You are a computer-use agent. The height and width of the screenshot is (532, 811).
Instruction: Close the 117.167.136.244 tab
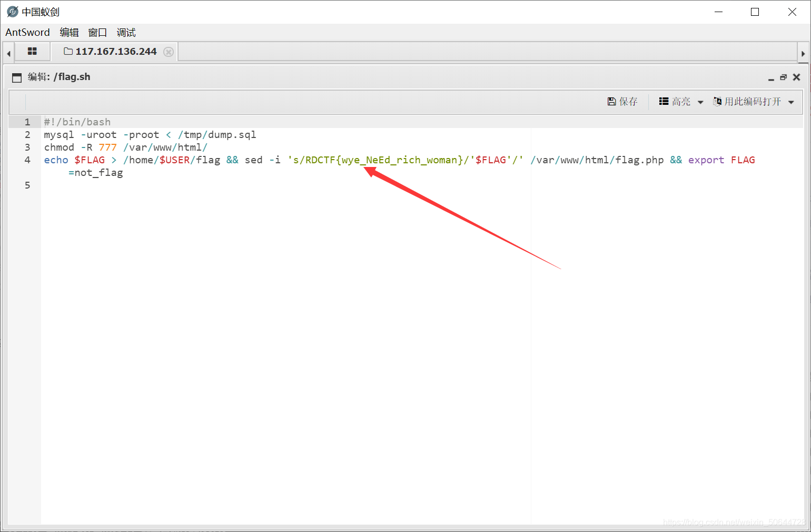(169, 52)
